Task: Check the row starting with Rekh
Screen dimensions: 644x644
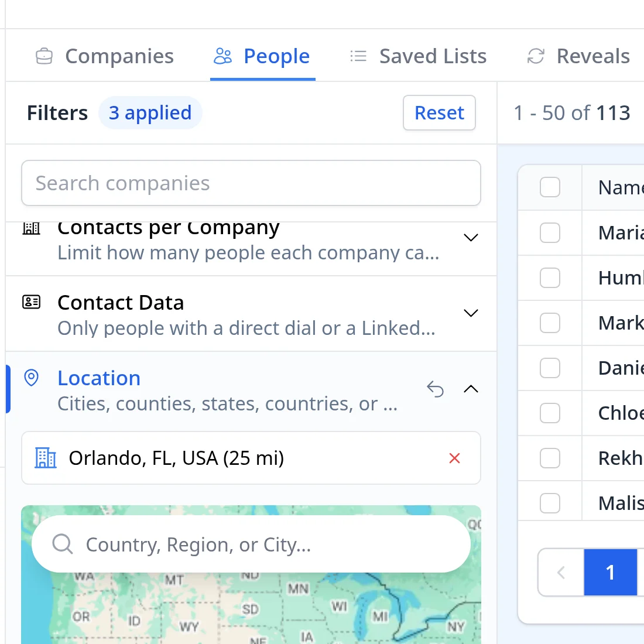Action: 550,458
